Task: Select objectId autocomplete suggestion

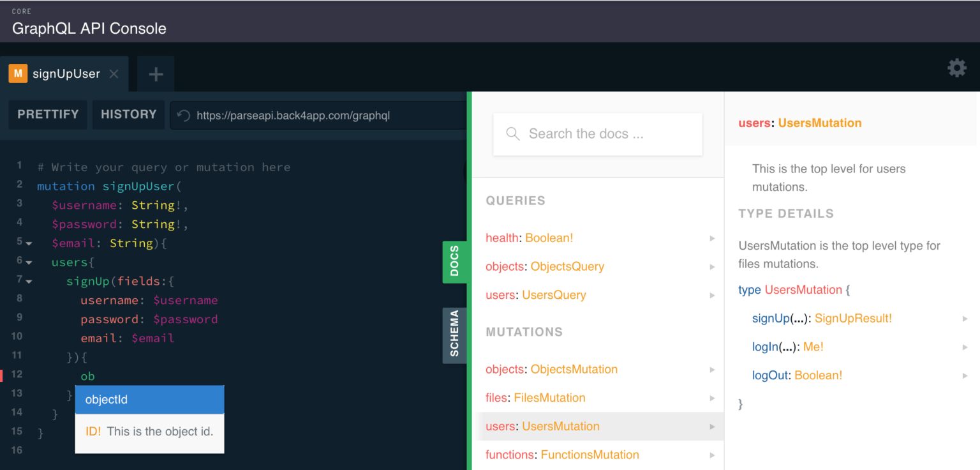Action: (149, 400)
